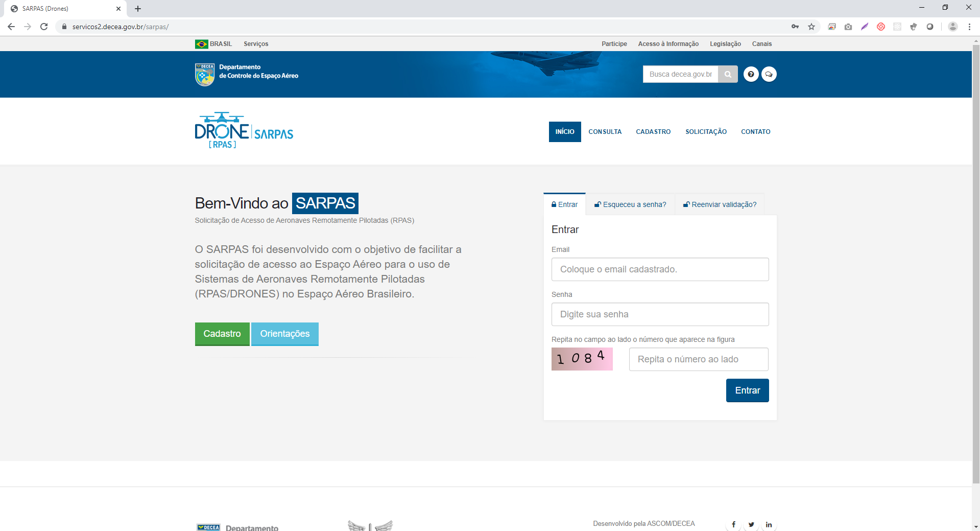Select the INÍCIO navigation item
Image resolution: width=980 pixels, height=531 pixels.
[x=565, y=132]
